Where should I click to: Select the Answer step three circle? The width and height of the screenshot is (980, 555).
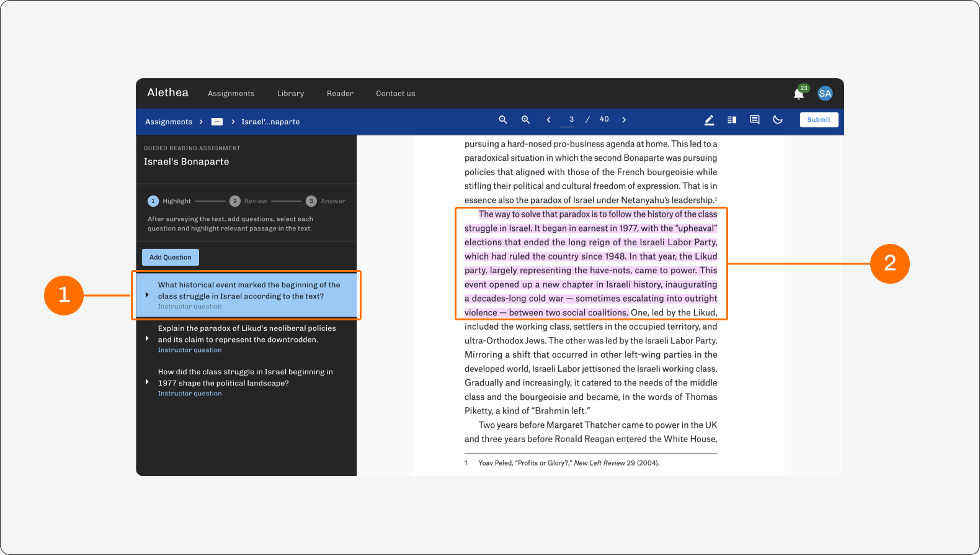[x=311, y=201]
